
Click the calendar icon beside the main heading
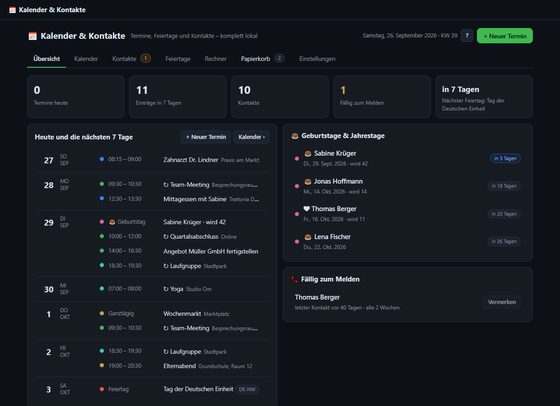[32, 36]
